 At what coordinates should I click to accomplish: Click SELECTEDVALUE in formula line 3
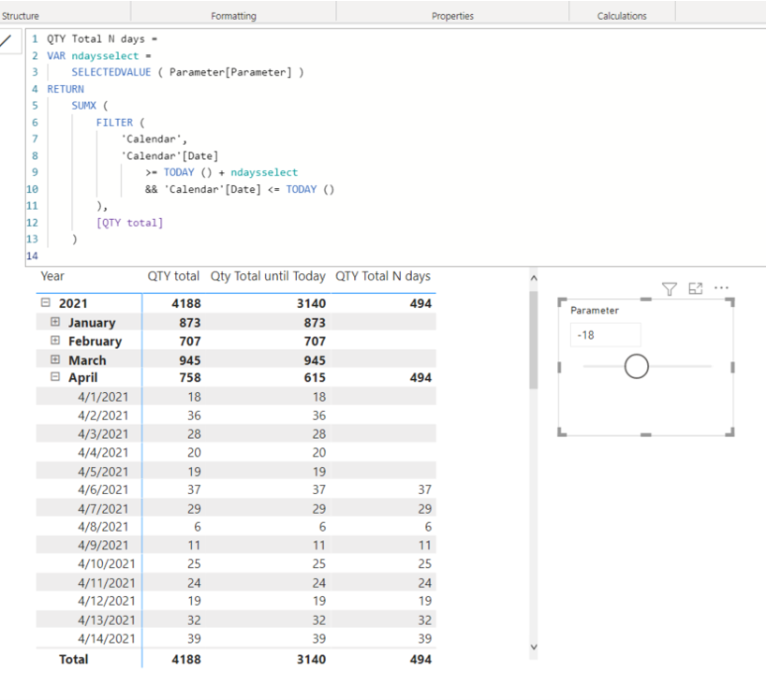[x=110, y=72]
